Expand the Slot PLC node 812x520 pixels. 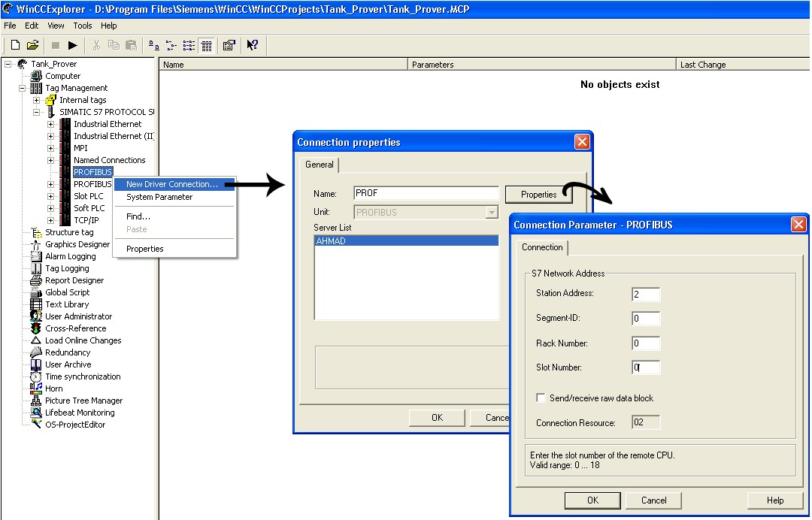click(x=51, y=196)
